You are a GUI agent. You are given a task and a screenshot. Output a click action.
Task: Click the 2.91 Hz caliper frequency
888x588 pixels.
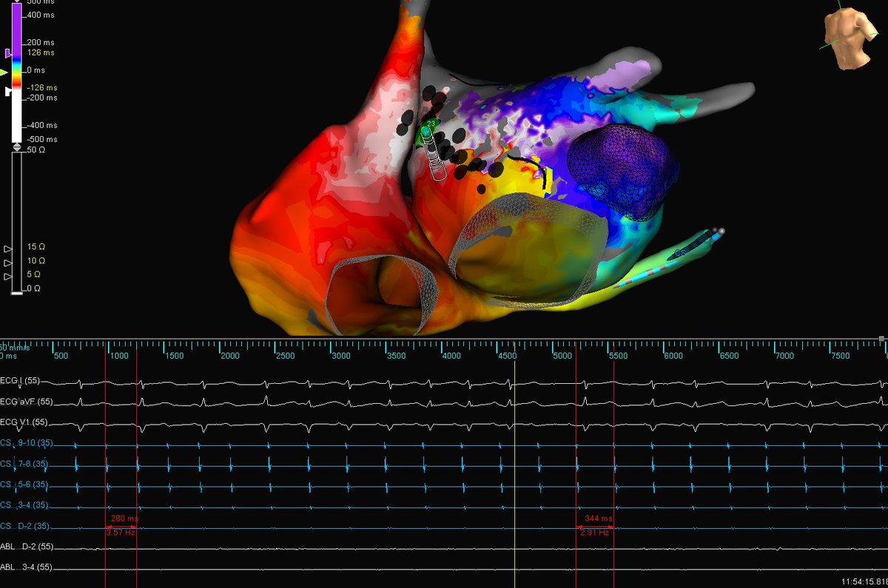pyautogui.click(x=595, y=533)
